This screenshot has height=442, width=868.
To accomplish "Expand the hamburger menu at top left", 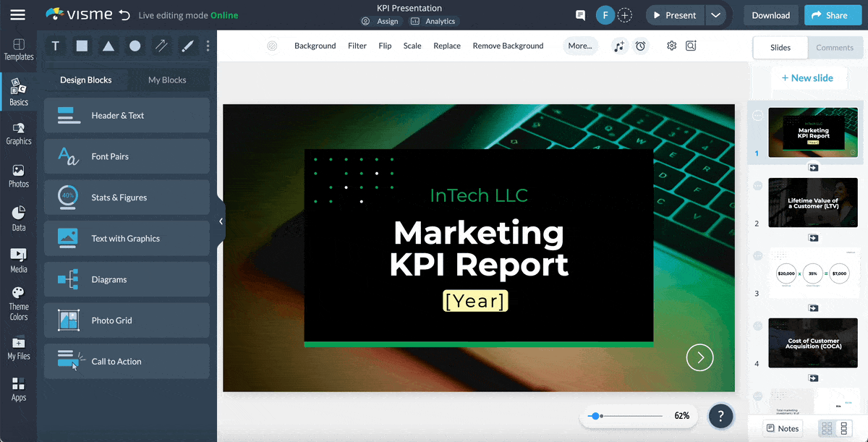I will 20,14.
